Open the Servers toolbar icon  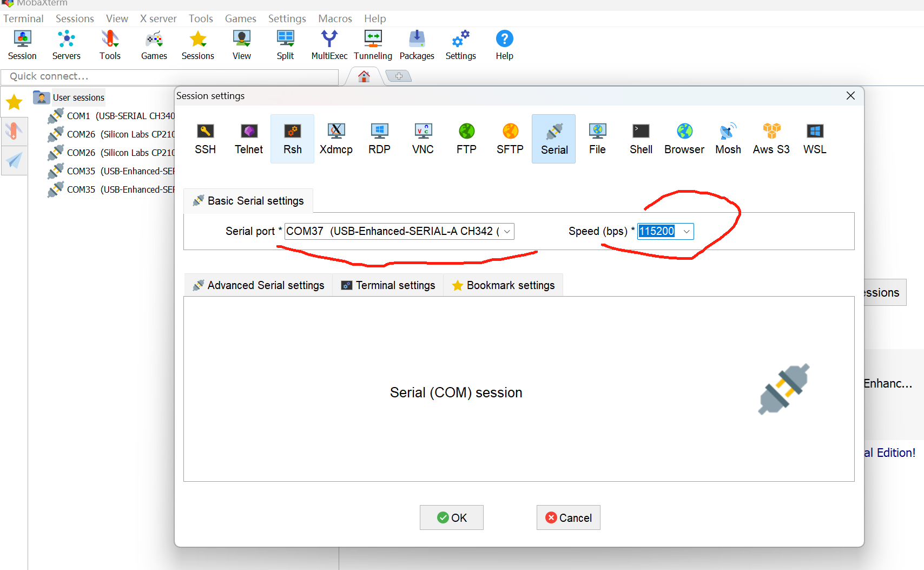(67, 45)
